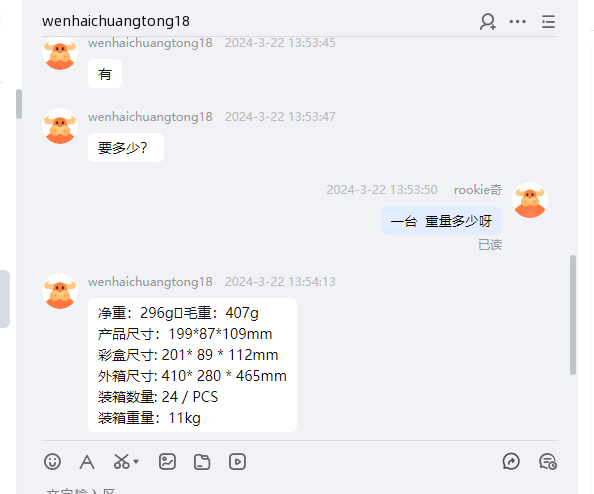Click the product specs message bubble
Viewport: 594px width, 494px height.
pyautogui.click(x=192, y=365)
